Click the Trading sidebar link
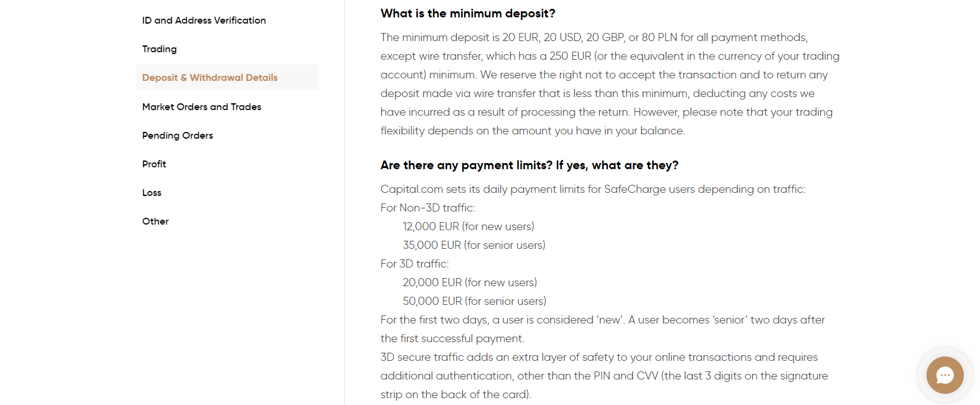The height and width of the screenshot is (405, 980). [x=159, y=49]
